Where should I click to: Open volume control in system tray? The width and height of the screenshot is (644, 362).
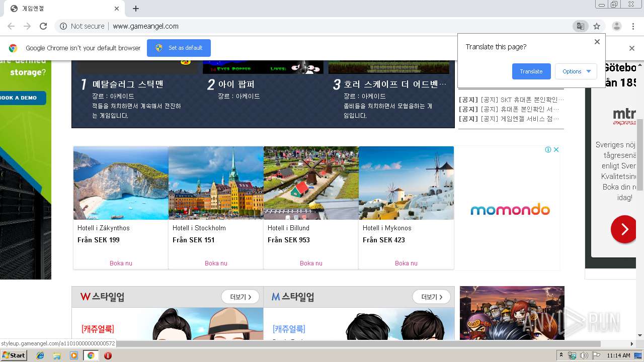[584, 355]
